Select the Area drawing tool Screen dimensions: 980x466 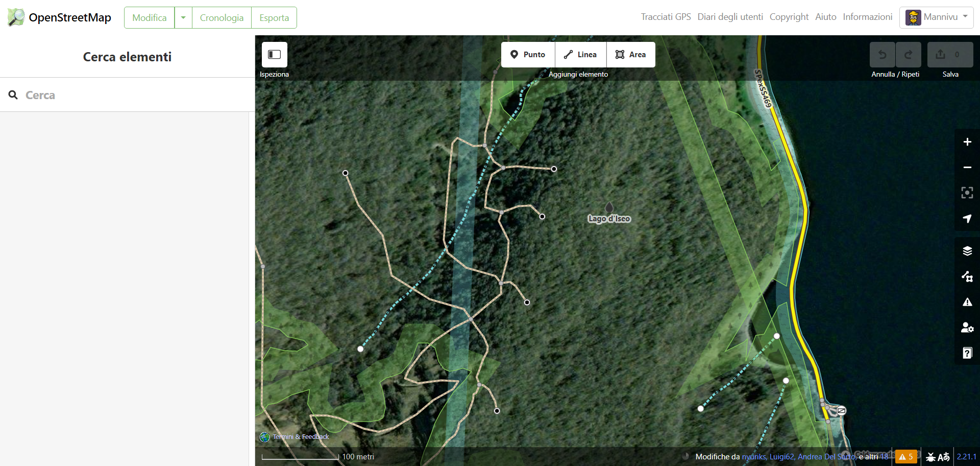point(630,54)
